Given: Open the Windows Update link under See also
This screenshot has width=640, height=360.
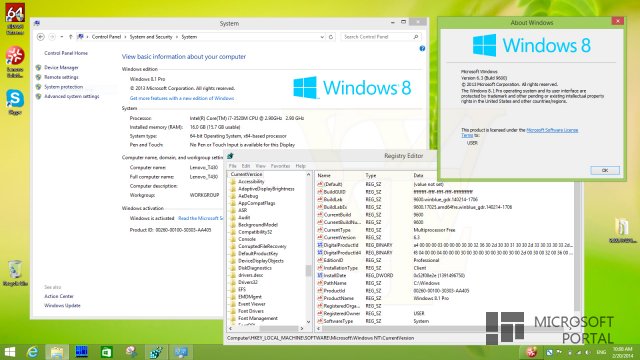Looking at the screenshot, I should point(62,305).
